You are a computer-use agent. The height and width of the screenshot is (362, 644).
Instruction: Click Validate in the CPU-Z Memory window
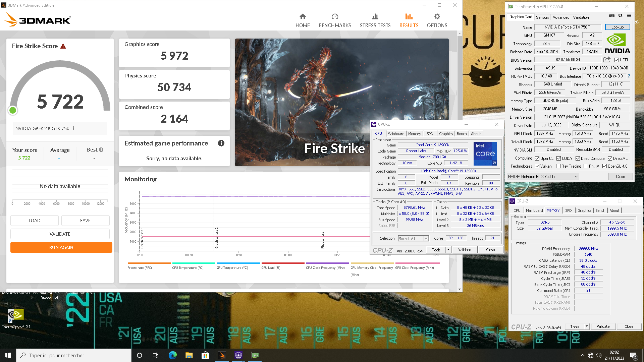click(x=603, y=326)
